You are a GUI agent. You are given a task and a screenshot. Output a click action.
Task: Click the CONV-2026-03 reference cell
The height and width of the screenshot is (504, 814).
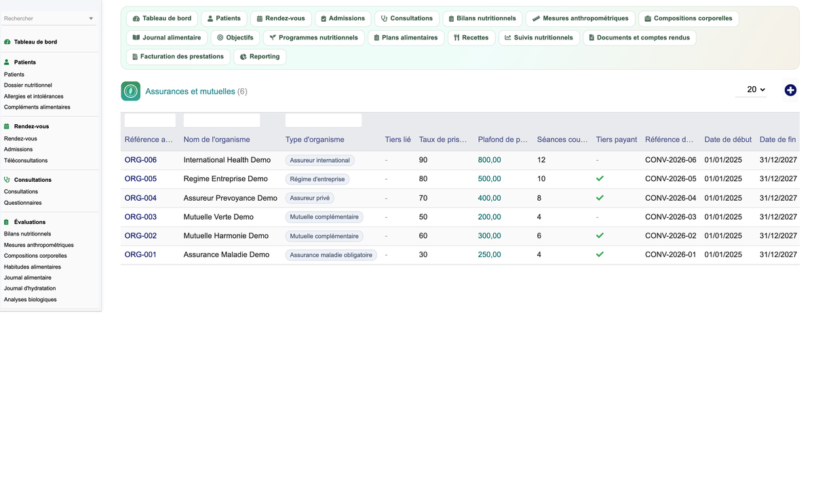[x=671, y=217]
